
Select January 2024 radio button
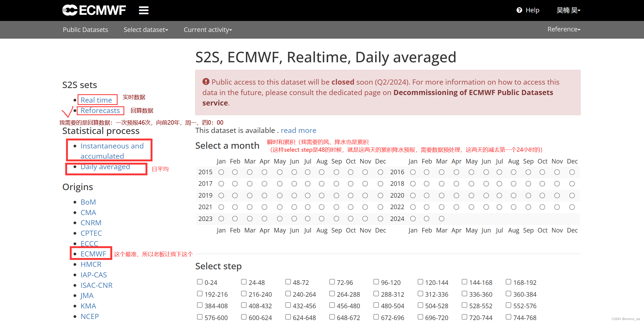413,219
